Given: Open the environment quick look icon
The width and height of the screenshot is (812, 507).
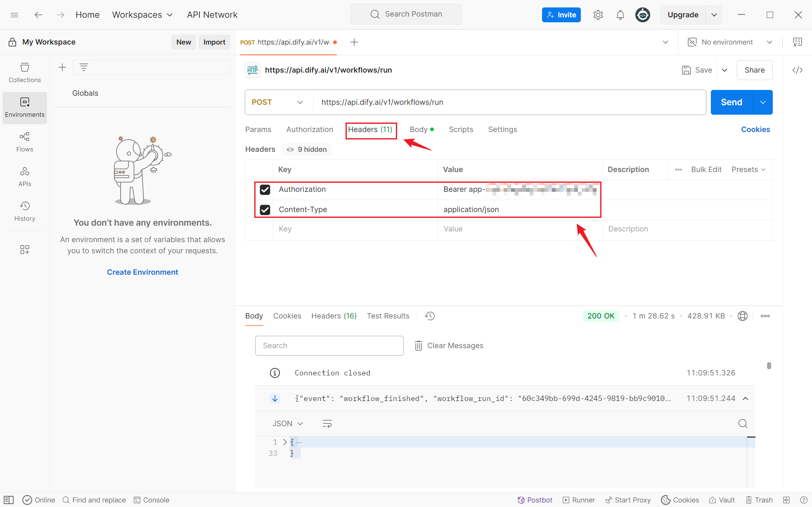Looking at the screenshot, I should [798, 42].
